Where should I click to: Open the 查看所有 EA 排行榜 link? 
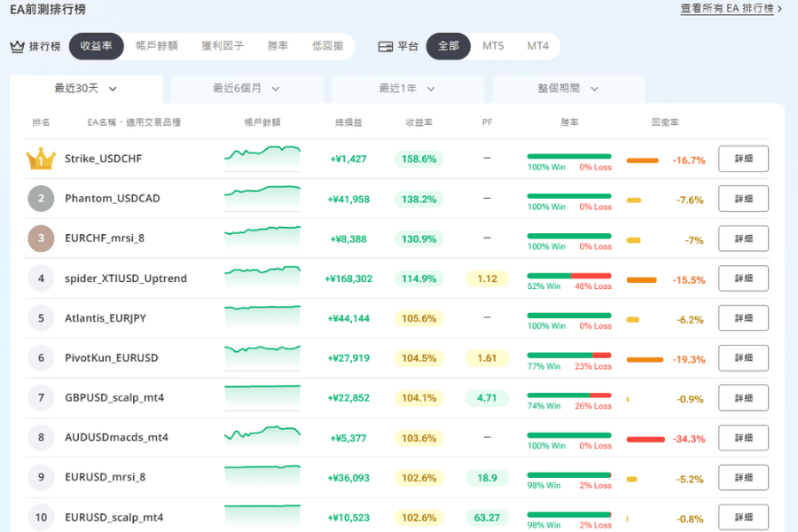coord(731,9)
